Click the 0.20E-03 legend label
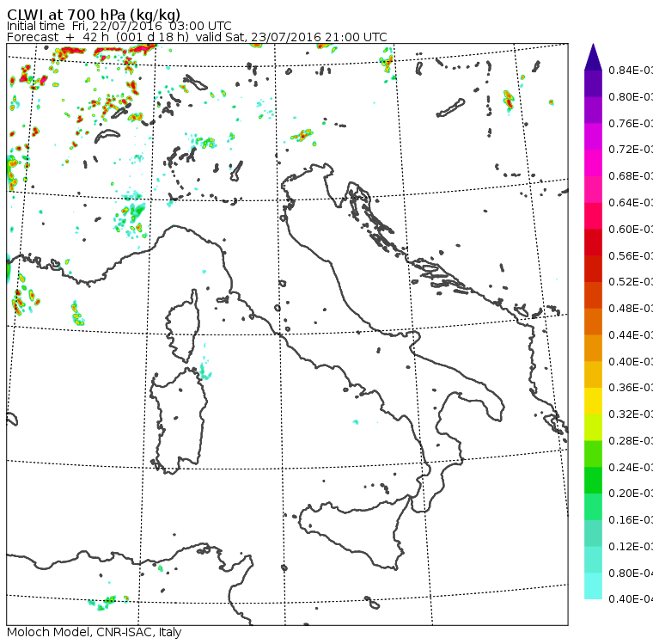This screenshot has width=653, height=644. click(631, 494)
